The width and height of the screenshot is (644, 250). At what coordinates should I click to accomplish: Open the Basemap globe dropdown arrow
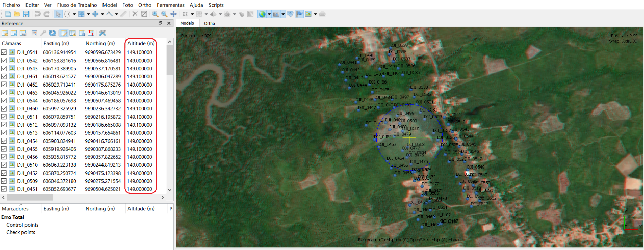[269, 14]
